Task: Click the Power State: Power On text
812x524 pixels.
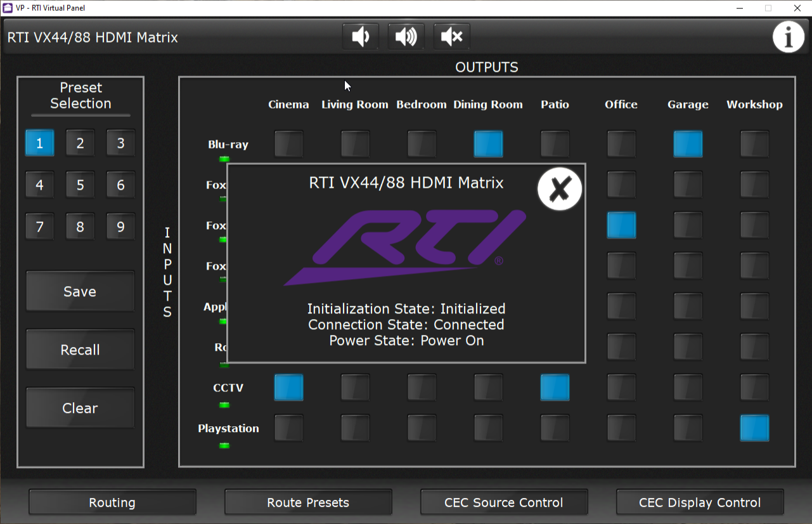Action: click(x=406, y=341)
